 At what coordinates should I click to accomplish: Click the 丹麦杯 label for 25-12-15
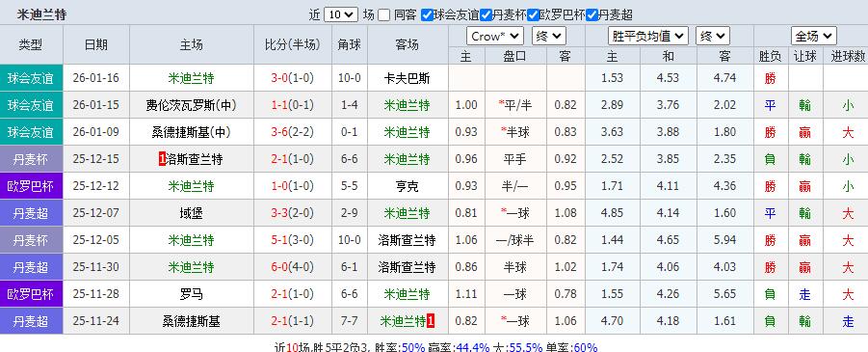tap(31, 160)
